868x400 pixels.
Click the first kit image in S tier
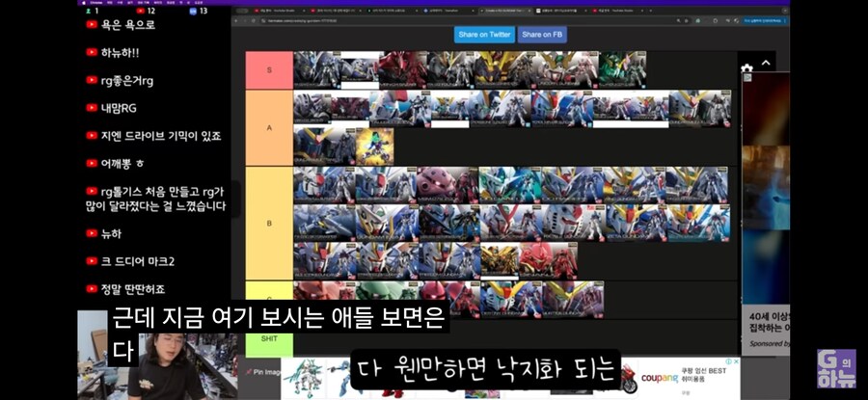click(316, 70)
